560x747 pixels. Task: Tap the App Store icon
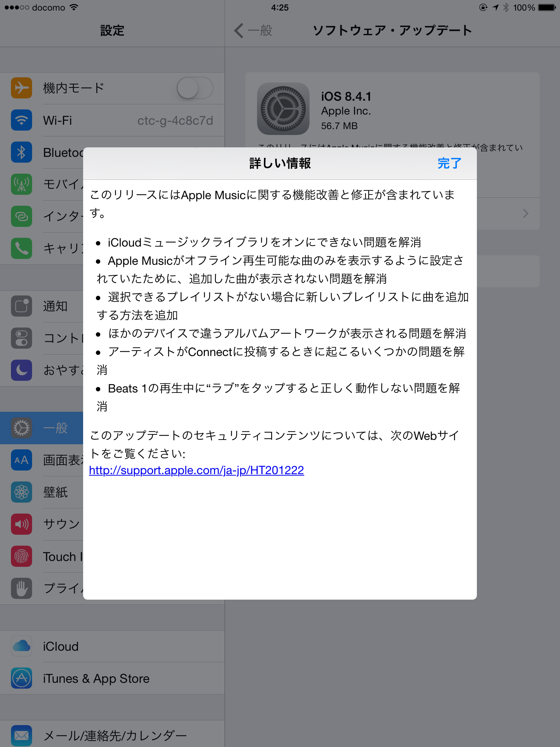(x=22, y=678)
